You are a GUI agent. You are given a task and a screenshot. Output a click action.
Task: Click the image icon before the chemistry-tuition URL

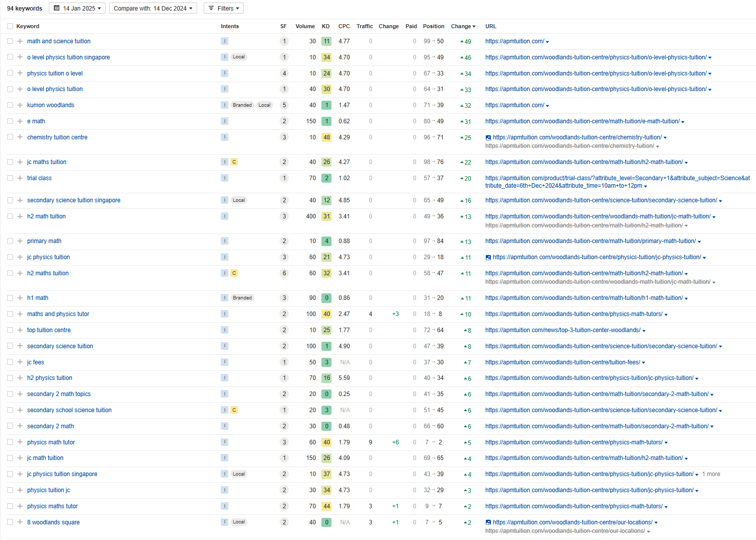click(x=488, y=137)
